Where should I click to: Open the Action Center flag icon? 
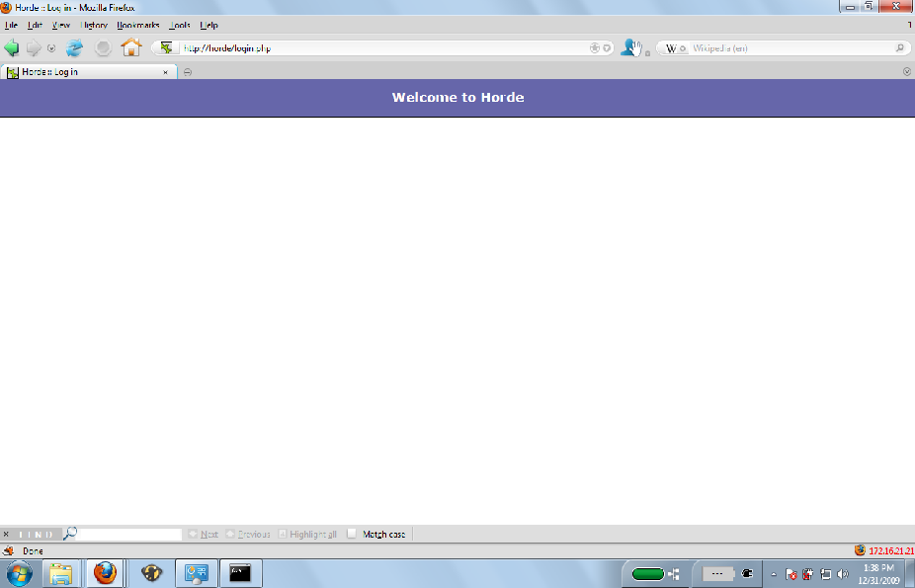(791, 574)
